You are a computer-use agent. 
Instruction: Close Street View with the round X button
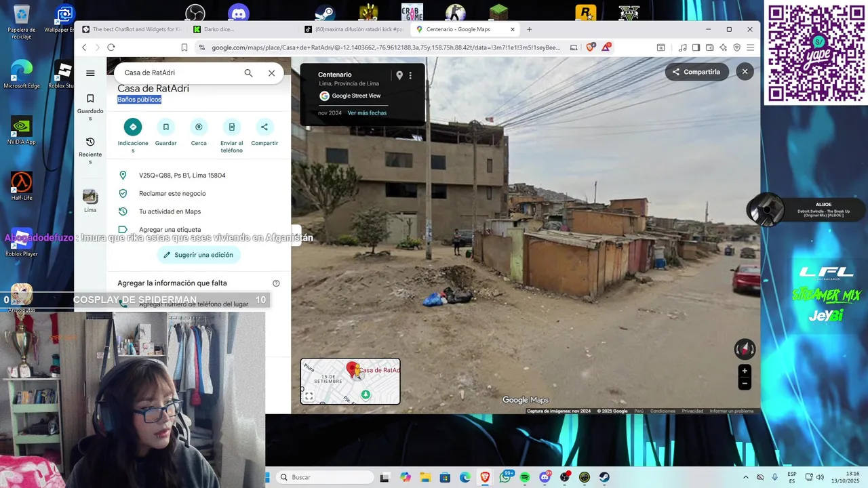tap(745, 72)
